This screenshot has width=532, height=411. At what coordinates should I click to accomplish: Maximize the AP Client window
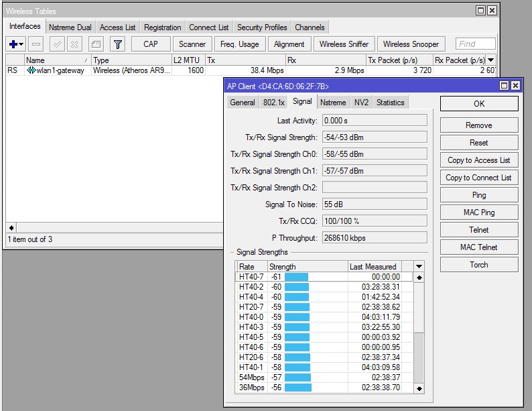coord(504,86)
